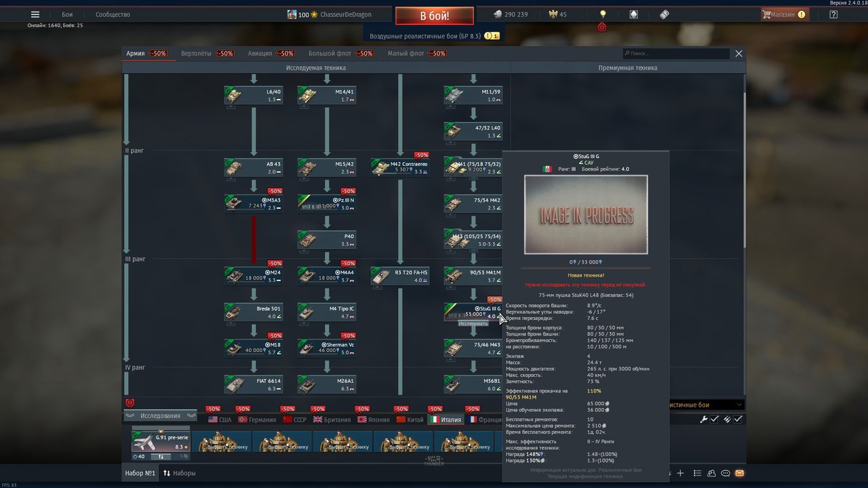
Task: Click the В бой! battle button
Action: coord(434,16)
